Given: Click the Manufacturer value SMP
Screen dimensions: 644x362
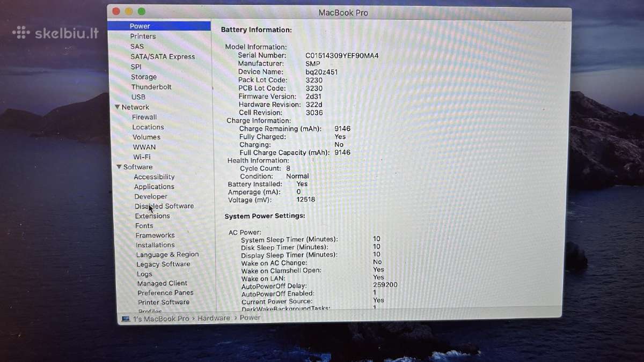Looking at the screenshot, I should click(x=313, y=63).
